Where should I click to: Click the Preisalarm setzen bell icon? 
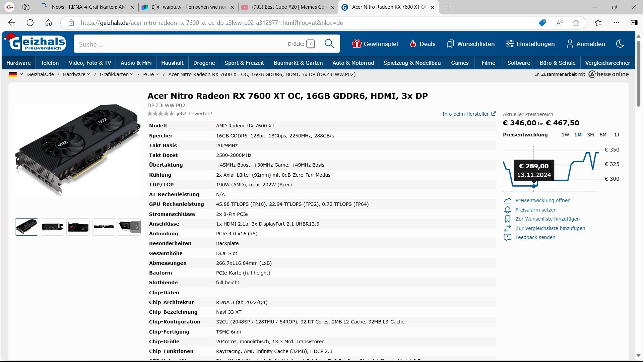(x=507, y=210)
